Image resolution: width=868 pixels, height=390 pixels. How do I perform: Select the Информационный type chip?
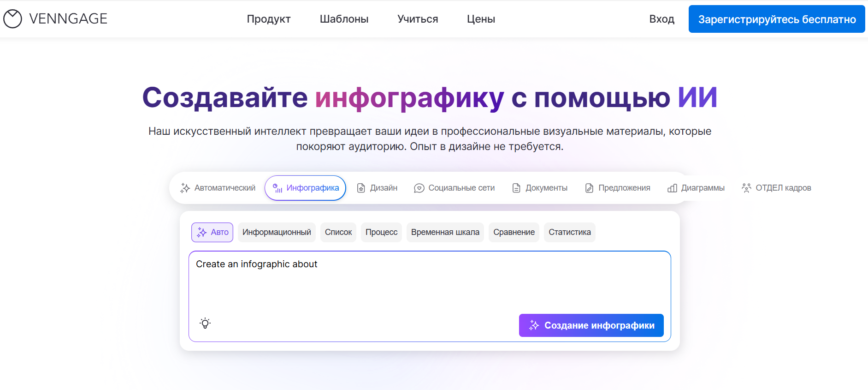277,232
